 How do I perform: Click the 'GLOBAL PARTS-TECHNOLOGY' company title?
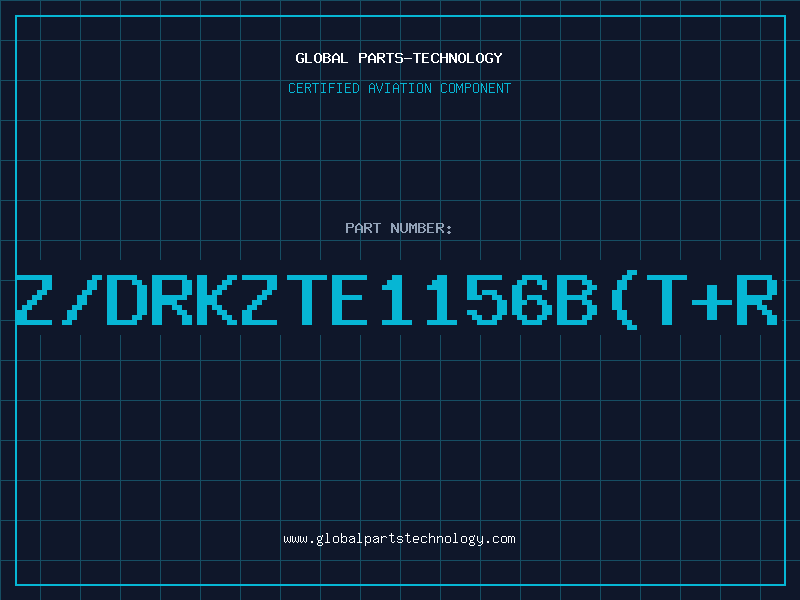coord(399,58)
